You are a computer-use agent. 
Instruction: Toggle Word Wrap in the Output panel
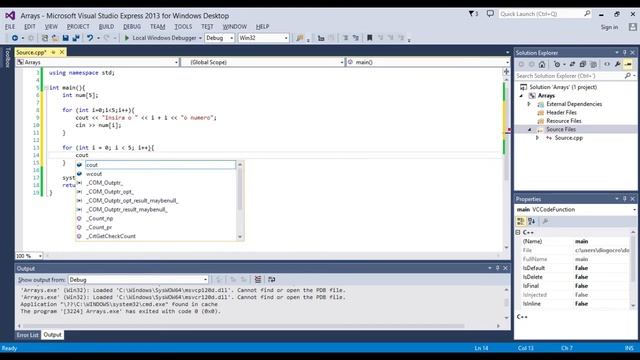click(x=271, y=280)
